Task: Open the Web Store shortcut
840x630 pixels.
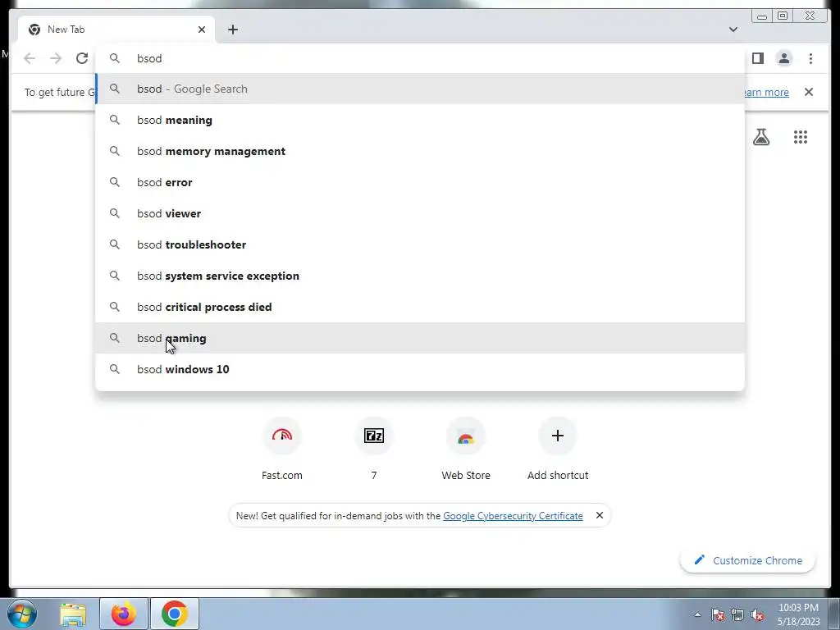Action: [466, 449]
